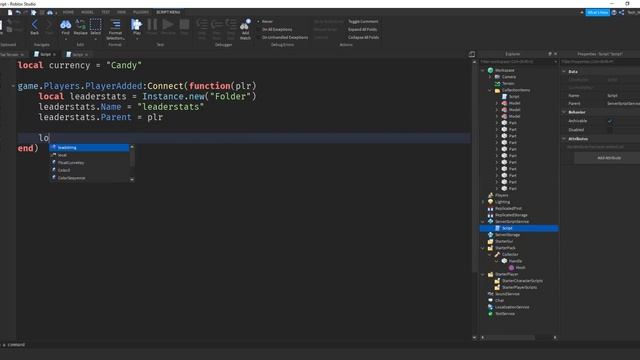Select the highlighted Script under ServerScriptService
Screen dimensions: 640x360
click(519, 228)
